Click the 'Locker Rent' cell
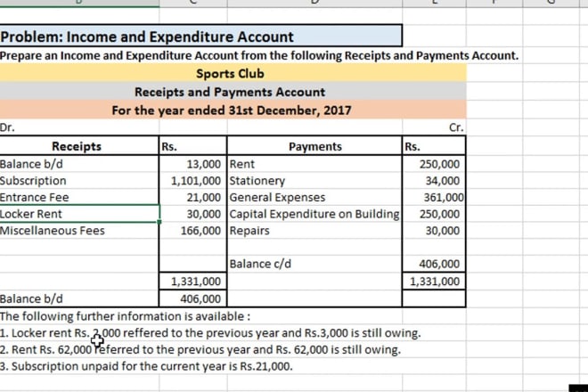The image size is (588, 392). coord(79,214)
